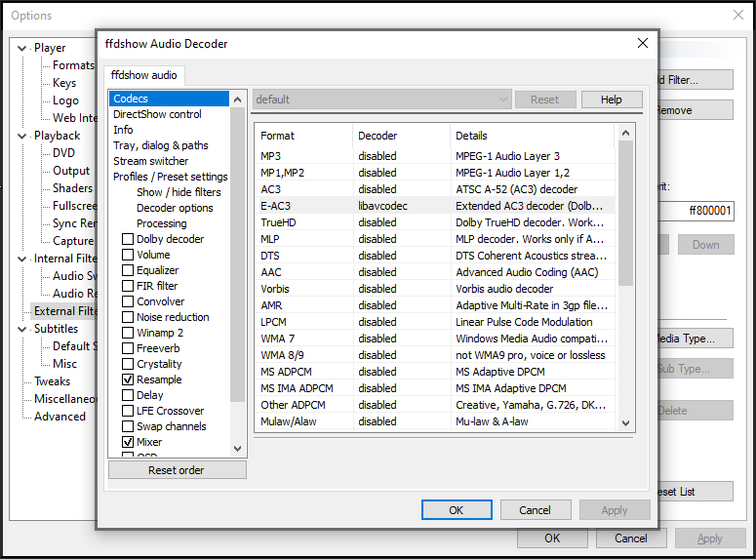
Task: Toggle the Volume filter checkbox
Action: [x=128, y=255]
